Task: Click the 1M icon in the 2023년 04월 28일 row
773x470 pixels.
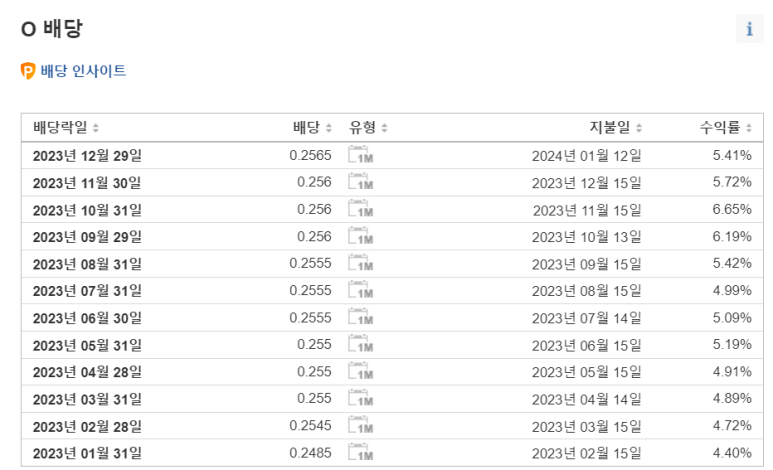Action: click(360, 372)
